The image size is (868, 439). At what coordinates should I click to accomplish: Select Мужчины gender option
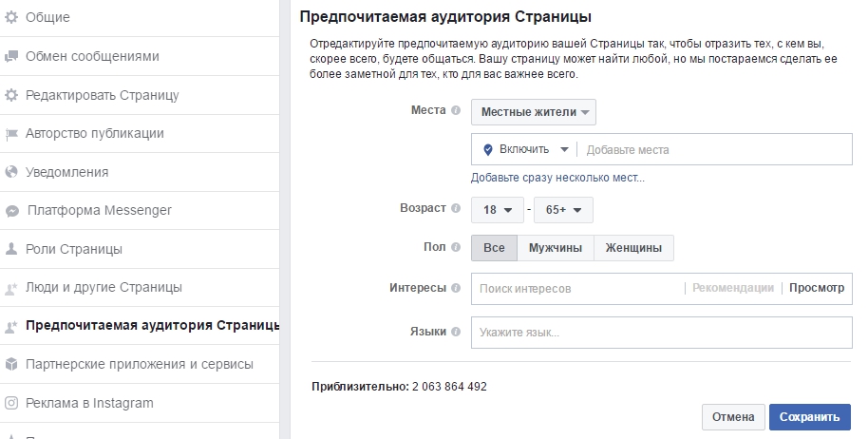[555, 248]
